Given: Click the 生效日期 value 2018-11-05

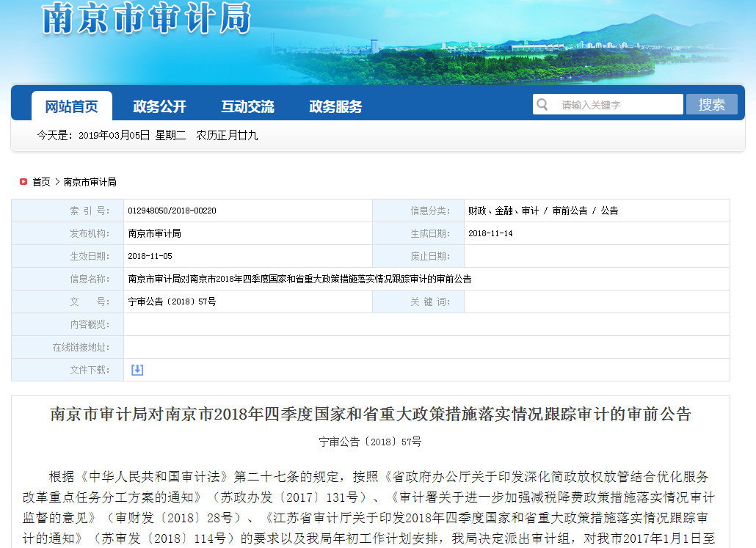Looking at the screenshot, I should pyautogui.click(x=150, y=256).
